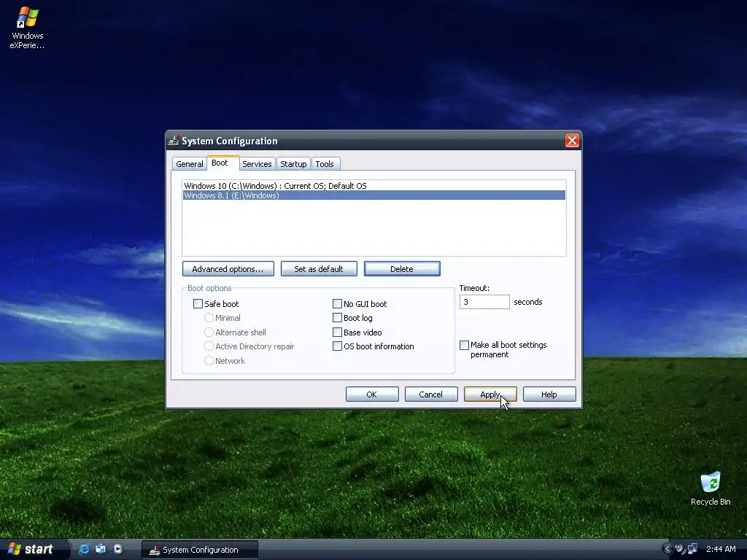747x560 pixels.
Task: Expand hidden tray icons arrow
Action: [x=667, y=549]
